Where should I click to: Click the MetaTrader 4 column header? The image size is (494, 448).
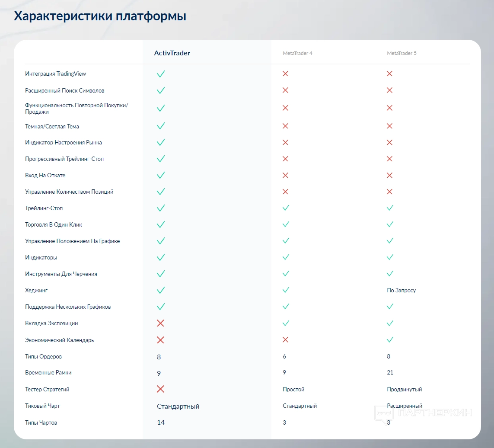tap(297, 53)
